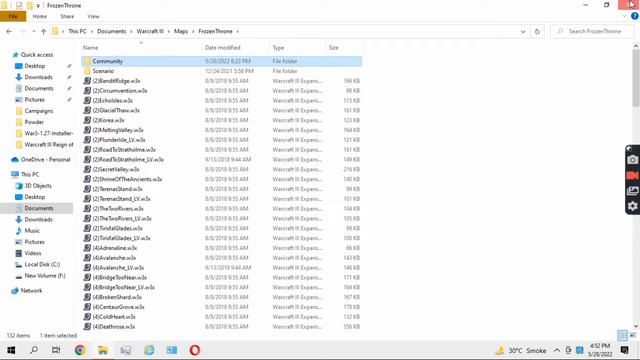Sort by Date modified column header
This screenshot has height=360, width=640.
click(x=236, y=48)
